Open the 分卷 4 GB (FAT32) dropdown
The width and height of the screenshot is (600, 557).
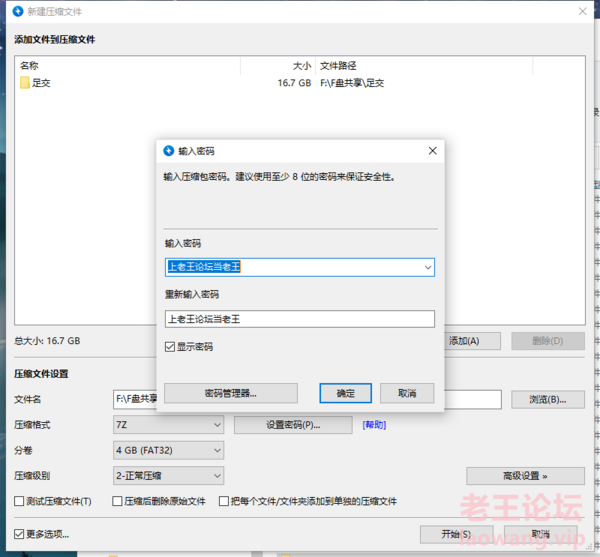click(168, 450)
